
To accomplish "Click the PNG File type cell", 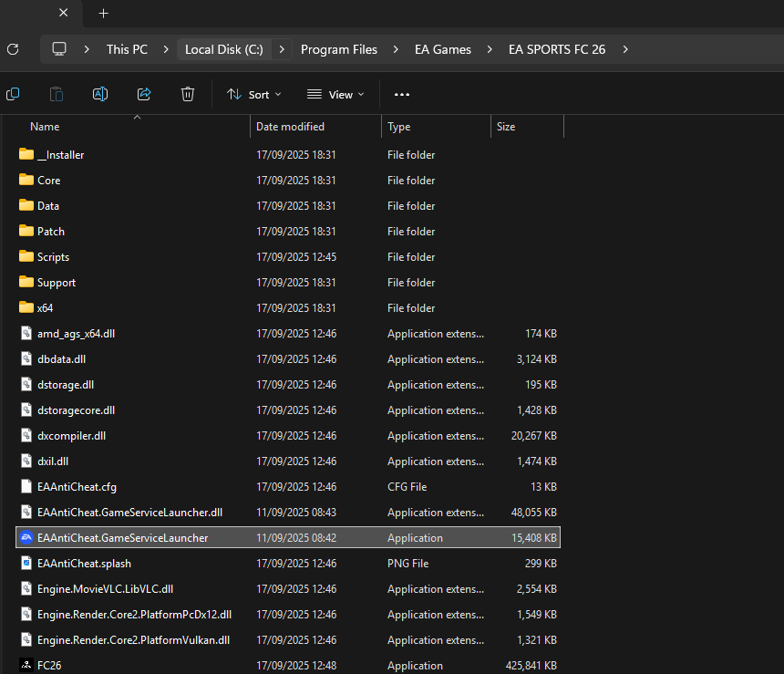I will (x=408, y=564).
